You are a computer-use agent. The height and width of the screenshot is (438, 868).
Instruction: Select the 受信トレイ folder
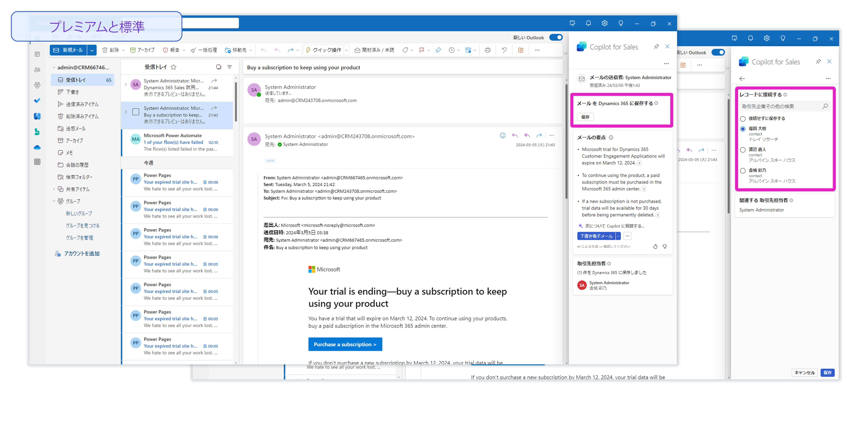coord(83,80)
